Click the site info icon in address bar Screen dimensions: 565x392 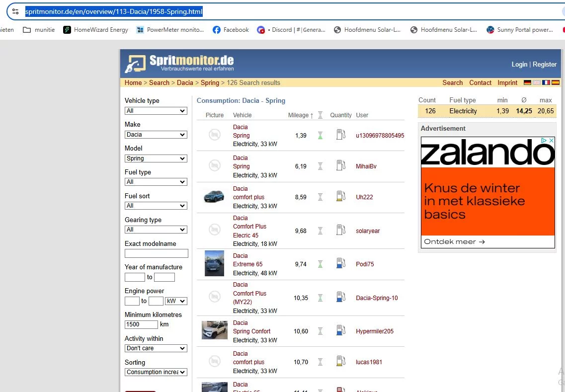(x=16, y=12)
